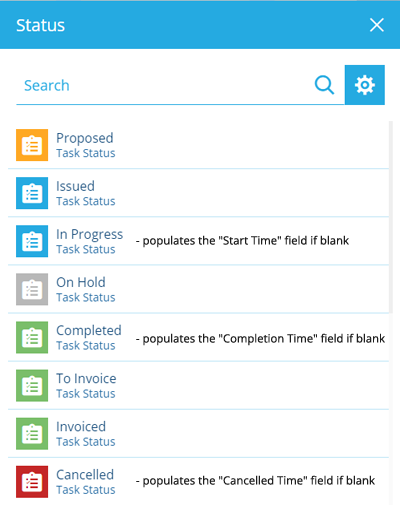Click the green Invoiced status icon
Viewport: 400px width, 505px height.
coord(32,433)
